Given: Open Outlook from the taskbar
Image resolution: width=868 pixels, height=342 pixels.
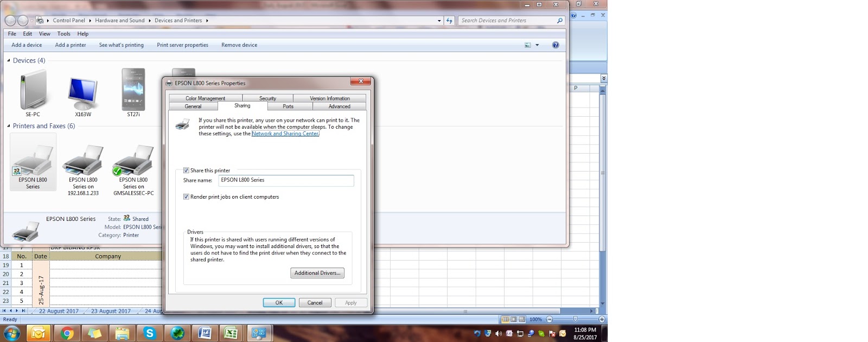Looking at the screenshot, I should click(38, 333).
